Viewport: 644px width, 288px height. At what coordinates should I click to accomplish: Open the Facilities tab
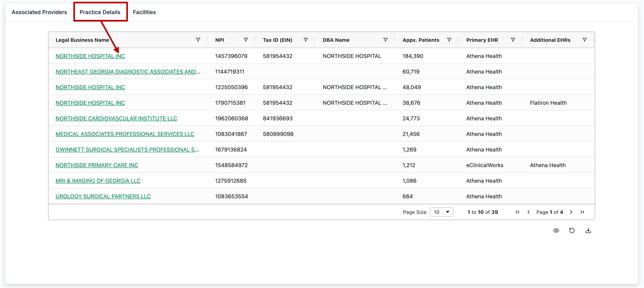point(144,12)
